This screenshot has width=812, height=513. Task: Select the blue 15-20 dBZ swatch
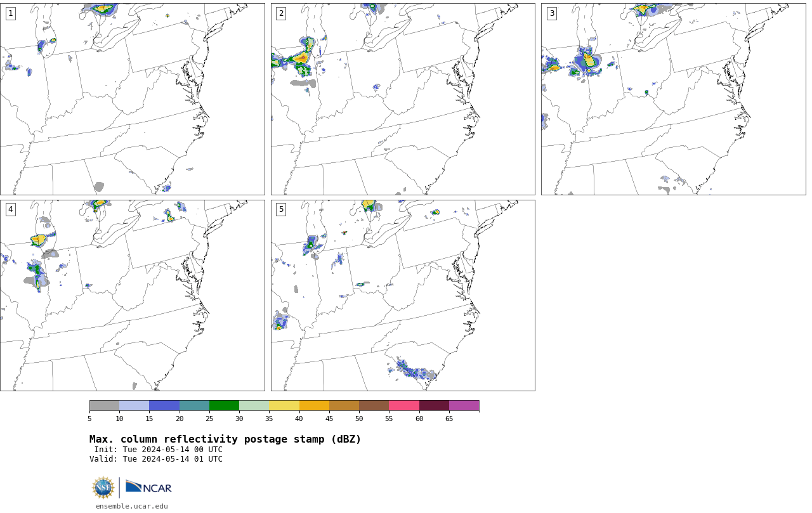click(164, 406)
